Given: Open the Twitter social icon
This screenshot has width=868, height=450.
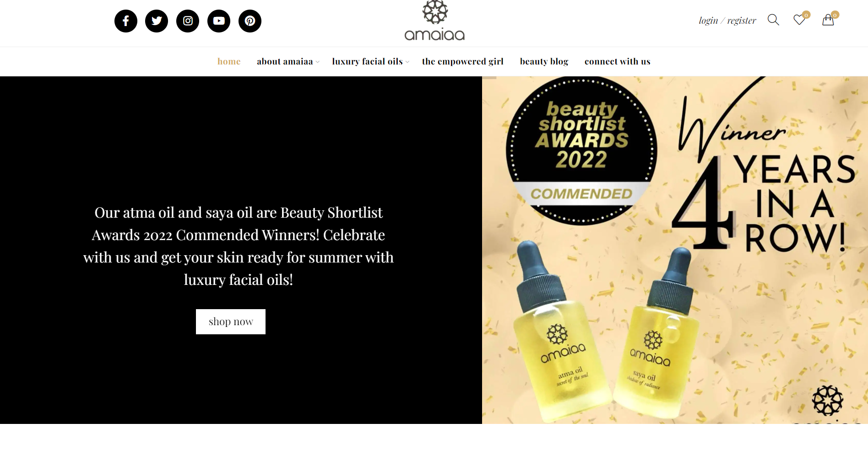Looking at the screenshot, I should (x=157, y=21).
